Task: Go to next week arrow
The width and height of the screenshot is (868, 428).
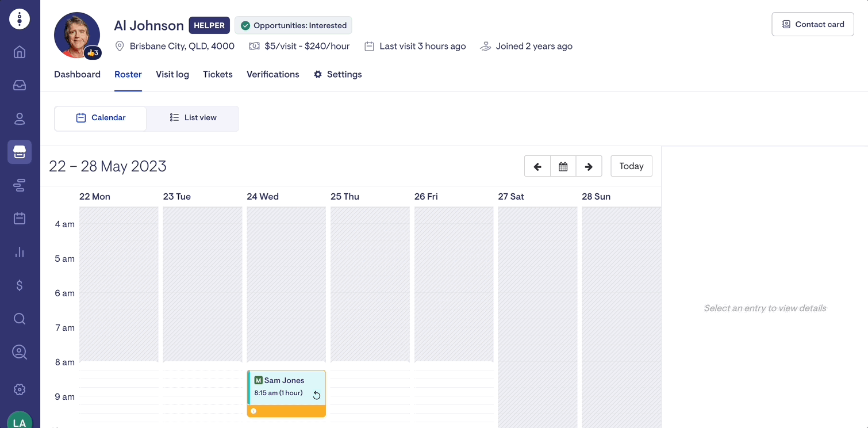Action: (589, 166)
